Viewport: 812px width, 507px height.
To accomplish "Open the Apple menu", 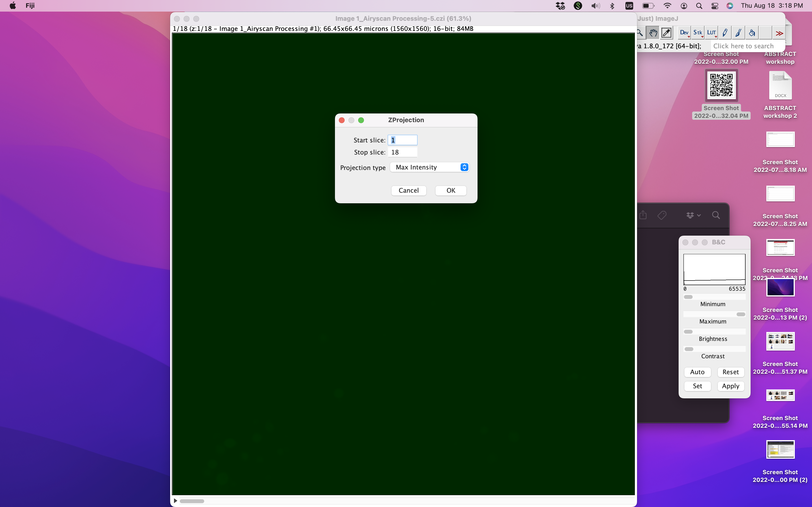I will (12, 6).
